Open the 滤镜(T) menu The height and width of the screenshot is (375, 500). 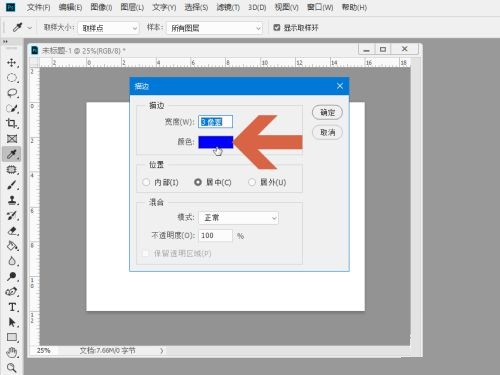(x=228, y=7)
